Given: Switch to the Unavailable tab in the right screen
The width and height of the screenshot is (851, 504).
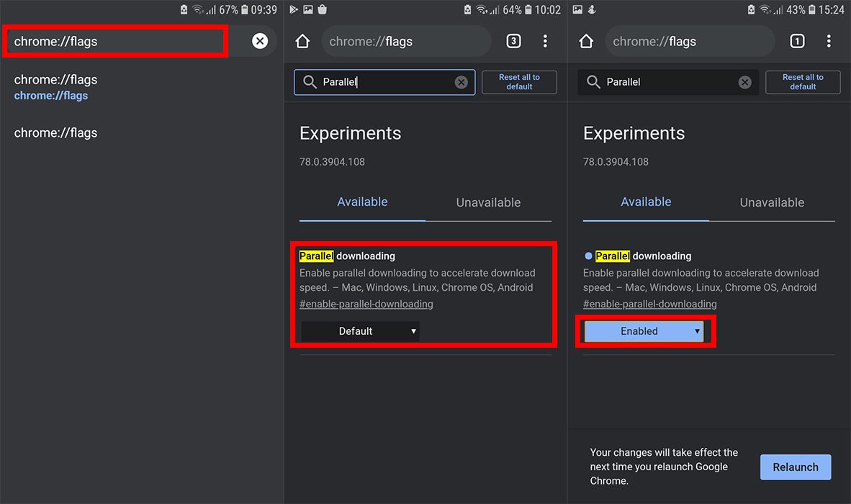Looking at the screenshot, I should (772, 202).
